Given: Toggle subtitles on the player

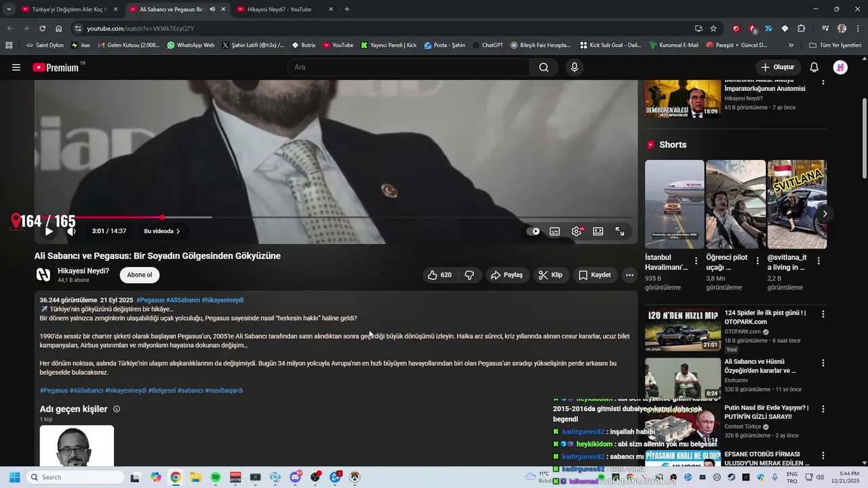Looking at the screenshot, I should click(555, 231).
